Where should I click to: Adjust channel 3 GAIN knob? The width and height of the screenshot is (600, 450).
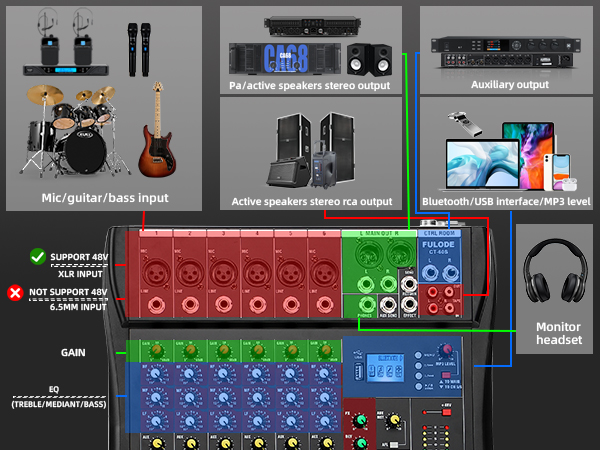click(x=224, y=350)
